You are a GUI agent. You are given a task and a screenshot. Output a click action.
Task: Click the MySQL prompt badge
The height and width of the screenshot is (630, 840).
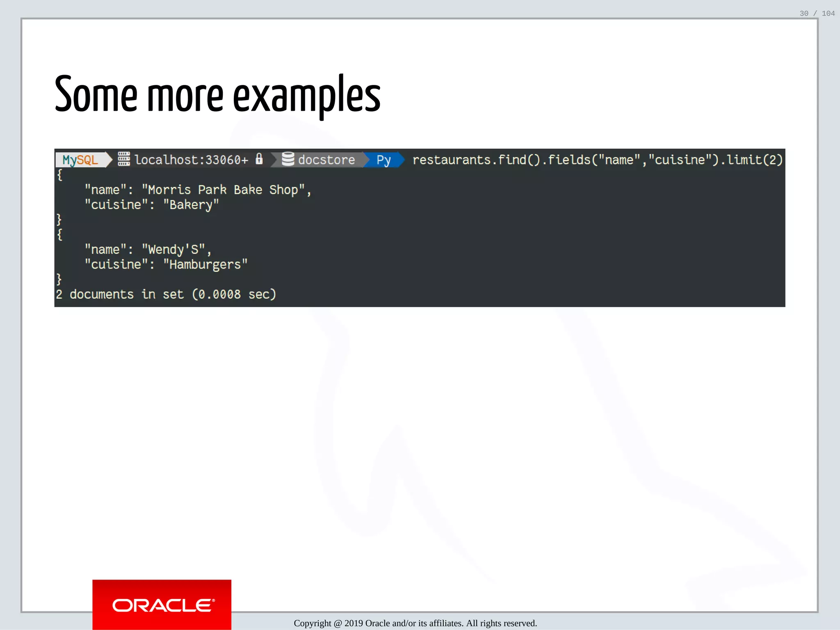[x=80, y=160]
